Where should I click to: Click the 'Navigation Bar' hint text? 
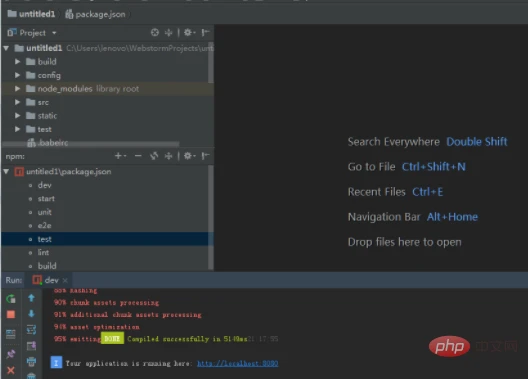point(384,217)
